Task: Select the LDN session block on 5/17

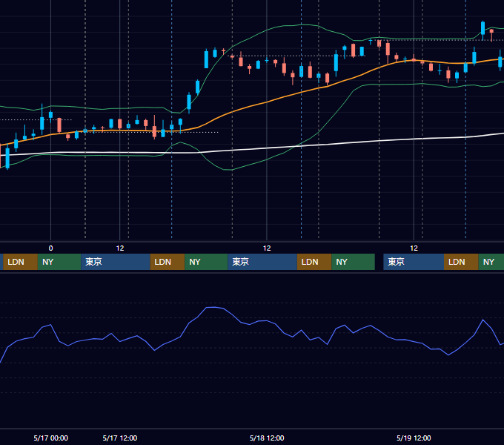Action: (168, 262)
